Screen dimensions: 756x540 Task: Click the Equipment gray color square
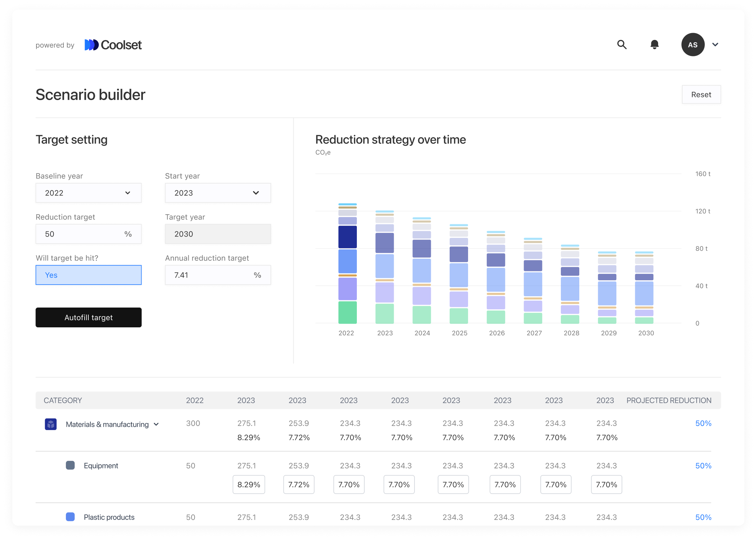pyautogui.click(x=70, y=466)
